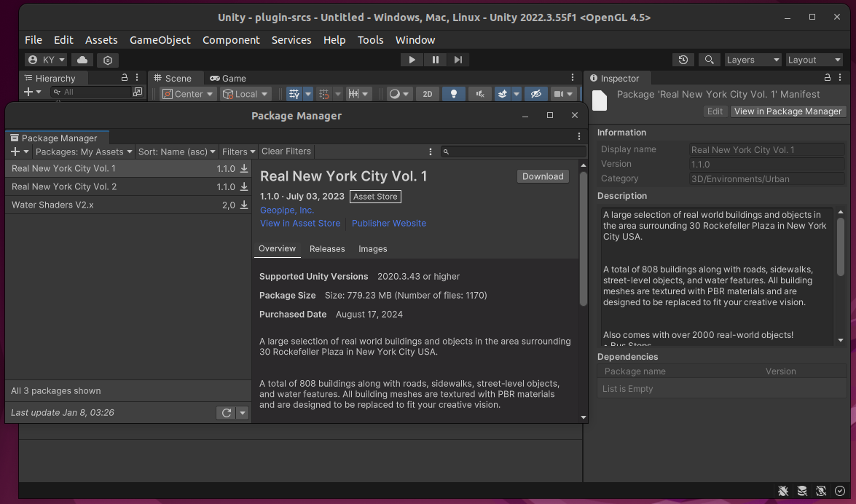Open the File menu
856x504 pixels.
pos(34,40)
